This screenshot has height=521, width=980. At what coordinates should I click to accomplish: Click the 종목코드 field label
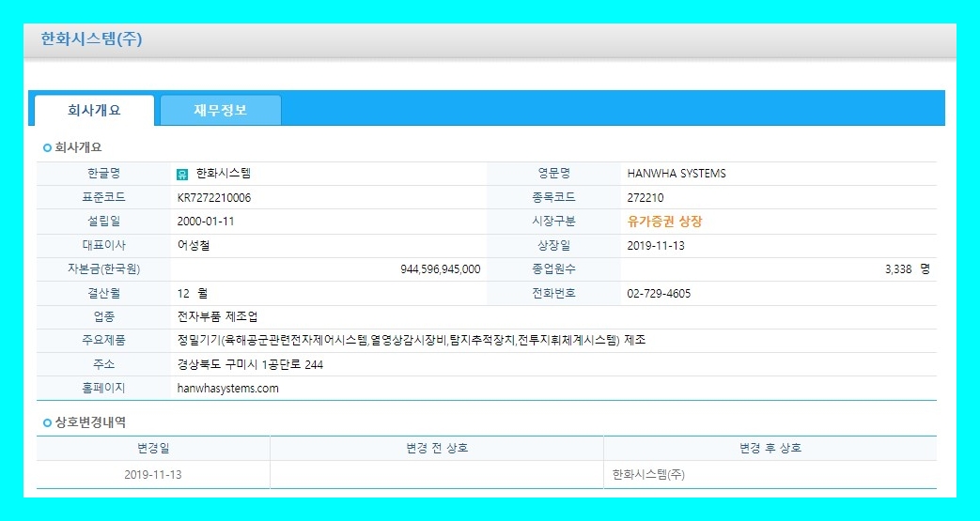click(553, 197)
